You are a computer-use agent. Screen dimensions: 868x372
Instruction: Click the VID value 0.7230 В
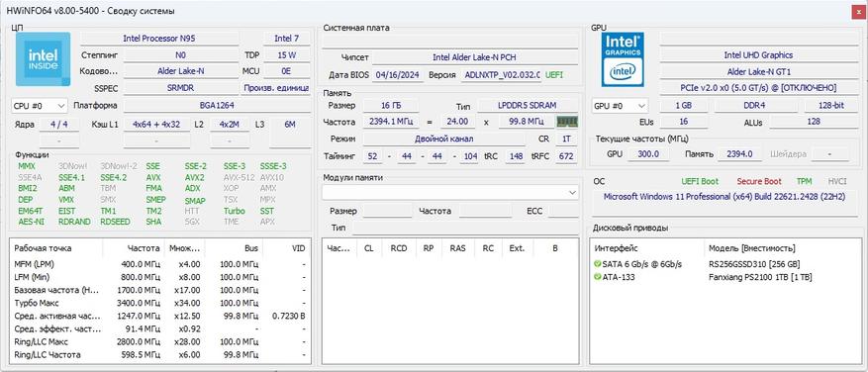pos(289,316)
